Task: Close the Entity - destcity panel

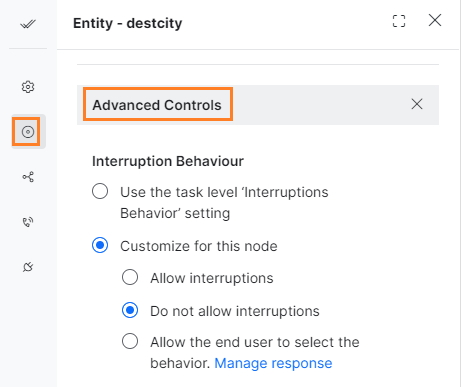Action: [x=435, y=20]
